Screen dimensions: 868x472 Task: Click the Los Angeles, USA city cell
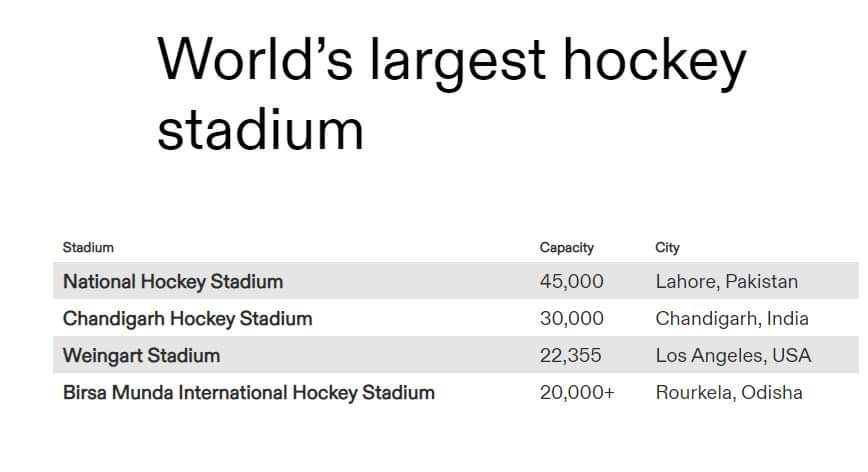tap(733, 355)
